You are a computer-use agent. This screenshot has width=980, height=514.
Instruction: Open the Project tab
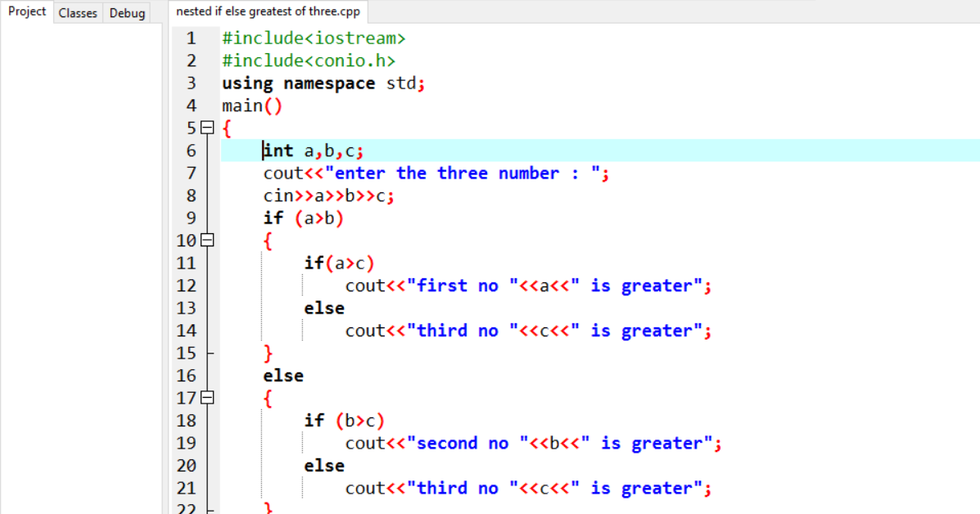27,11
